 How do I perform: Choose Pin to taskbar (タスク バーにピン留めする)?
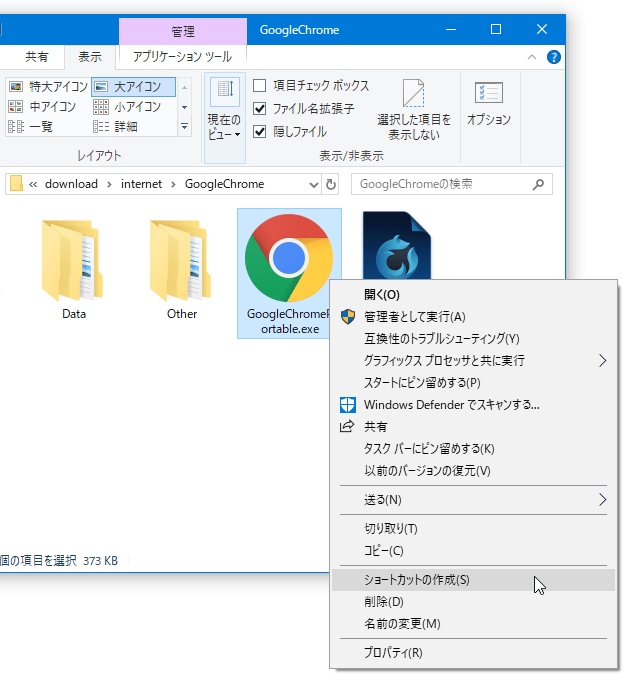coord(473,448)
